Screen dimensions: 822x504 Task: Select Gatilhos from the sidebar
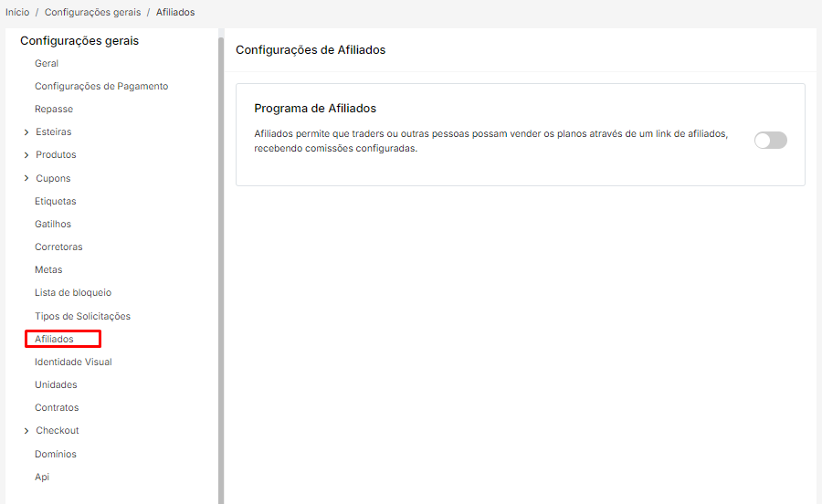click(x=53, y=225)
